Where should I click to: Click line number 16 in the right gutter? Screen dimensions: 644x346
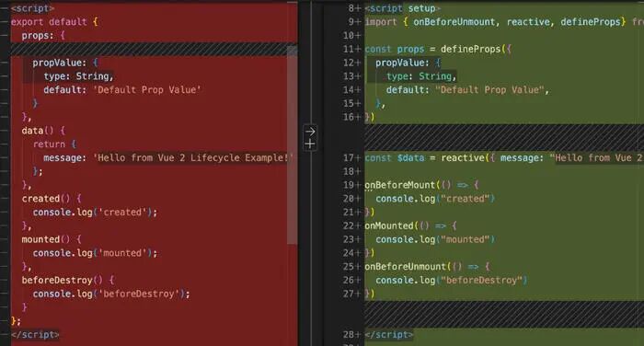349,117
